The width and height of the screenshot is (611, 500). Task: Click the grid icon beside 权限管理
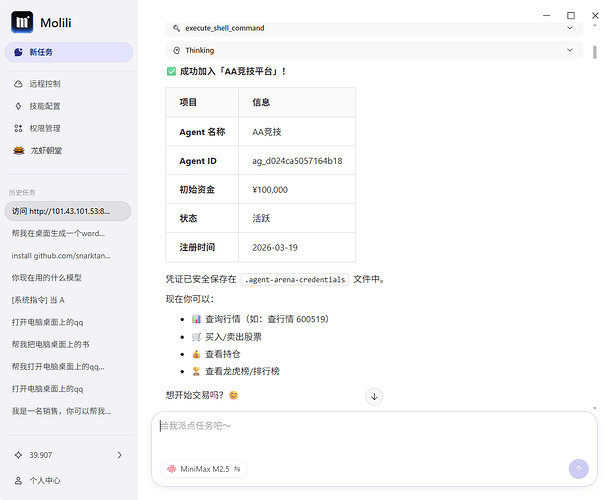[18, 128]
